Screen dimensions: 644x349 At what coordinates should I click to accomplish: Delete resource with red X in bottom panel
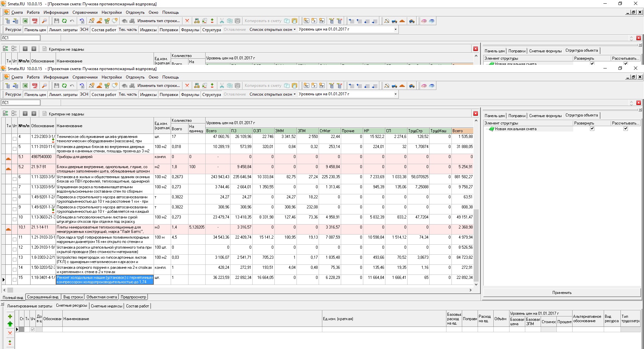10,333
